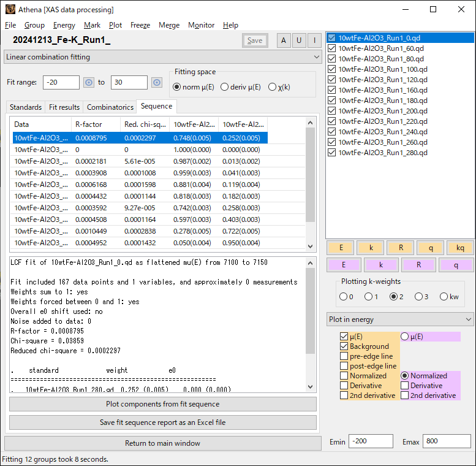
Task: Click the fit report text scrollbar thumb
Action: (310, 311)
